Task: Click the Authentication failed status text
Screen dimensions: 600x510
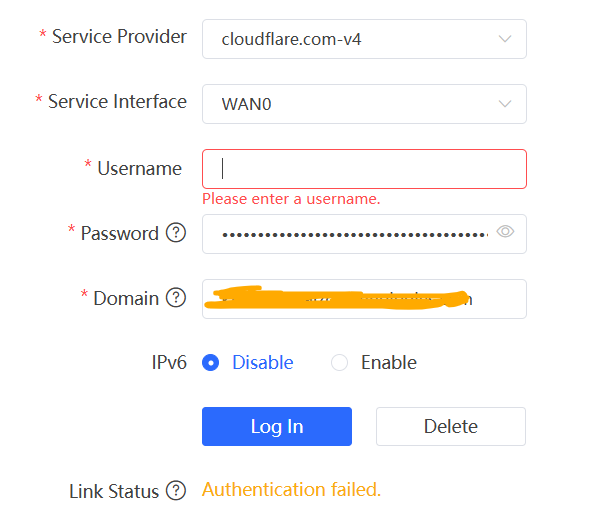Action: [x=292, y=489]
